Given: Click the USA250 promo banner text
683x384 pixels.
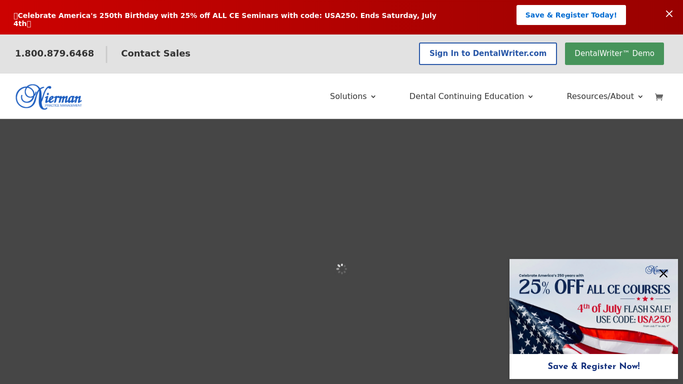Looking at the screenshot, I should [x=225, y=19].
